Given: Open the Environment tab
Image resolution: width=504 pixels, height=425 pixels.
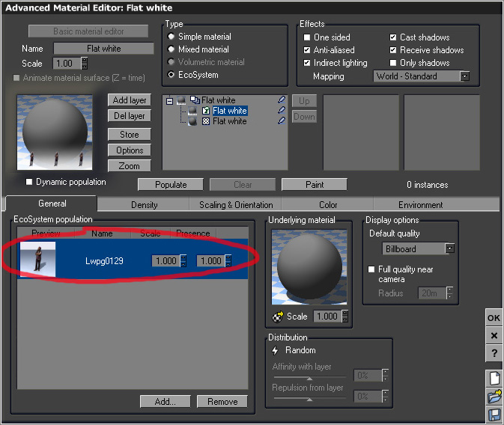Looking at the screenshot, I should [x=420, y=204].
